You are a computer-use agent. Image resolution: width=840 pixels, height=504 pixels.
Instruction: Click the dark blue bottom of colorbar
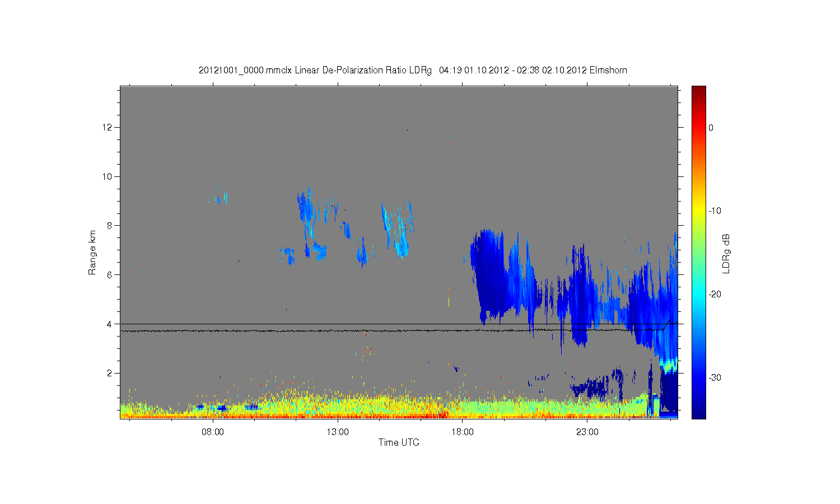click(x=699, y=412)
